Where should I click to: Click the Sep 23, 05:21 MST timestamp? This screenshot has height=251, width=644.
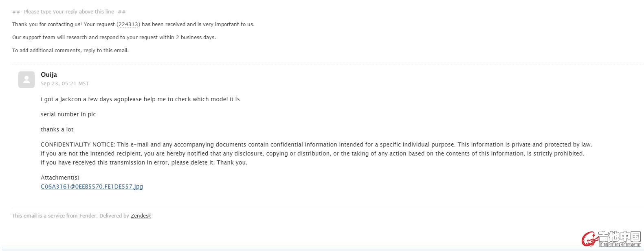point(65,84)
